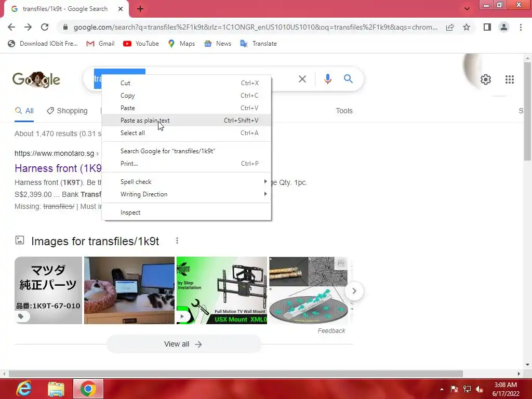Viewport: 532px width, 399px height.
Task: Open the images section three-dot options
Action: 177,241
